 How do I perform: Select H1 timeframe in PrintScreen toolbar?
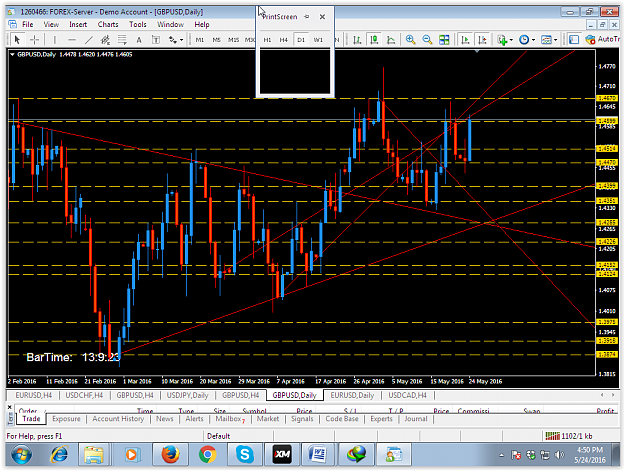tap(267, 39)
